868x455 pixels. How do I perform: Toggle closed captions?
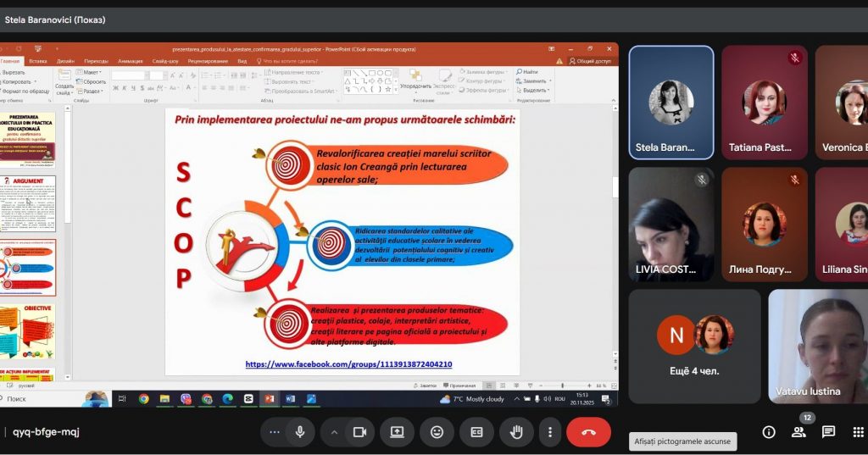476,432
